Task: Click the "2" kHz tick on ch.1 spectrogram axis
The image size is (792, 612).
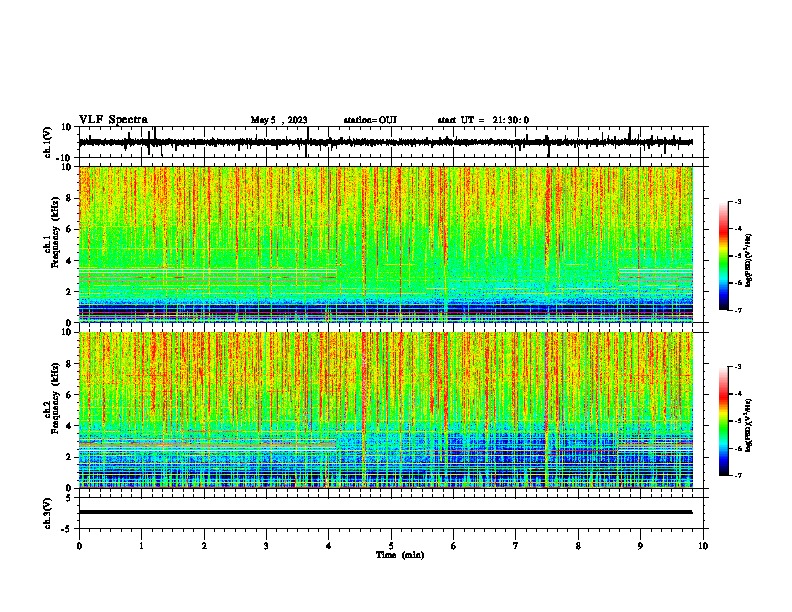Action: (x=70, y=292)
